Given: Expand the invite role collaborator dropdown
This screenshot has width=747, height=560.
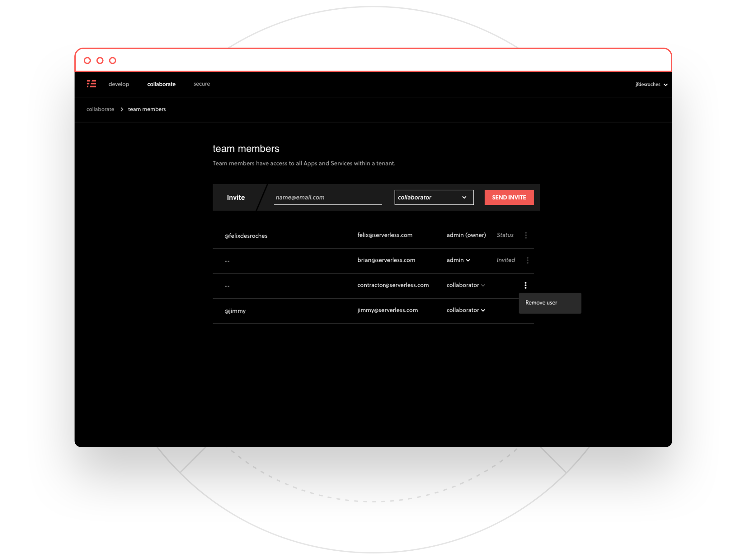Looking at the screenshot, I should click(x=434, y=198).
